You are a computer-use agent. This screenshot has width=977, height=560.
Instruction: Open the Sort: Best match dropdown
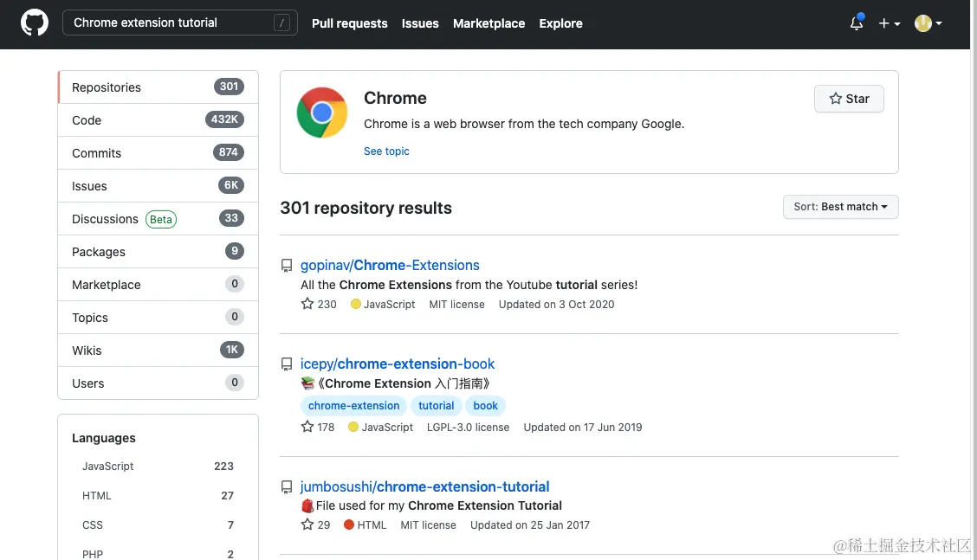(840, 207)
